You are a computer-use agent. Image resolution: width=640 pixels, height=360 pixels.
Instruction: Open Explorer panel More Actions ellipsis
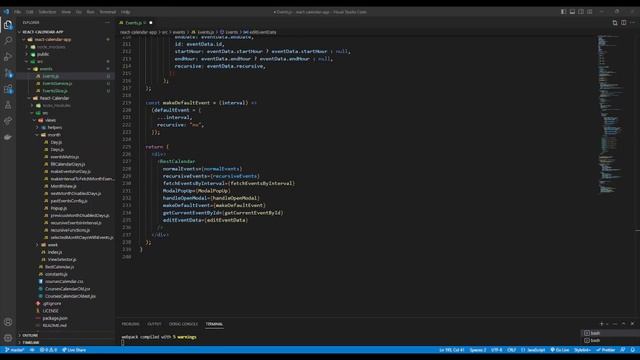[108, 23]
